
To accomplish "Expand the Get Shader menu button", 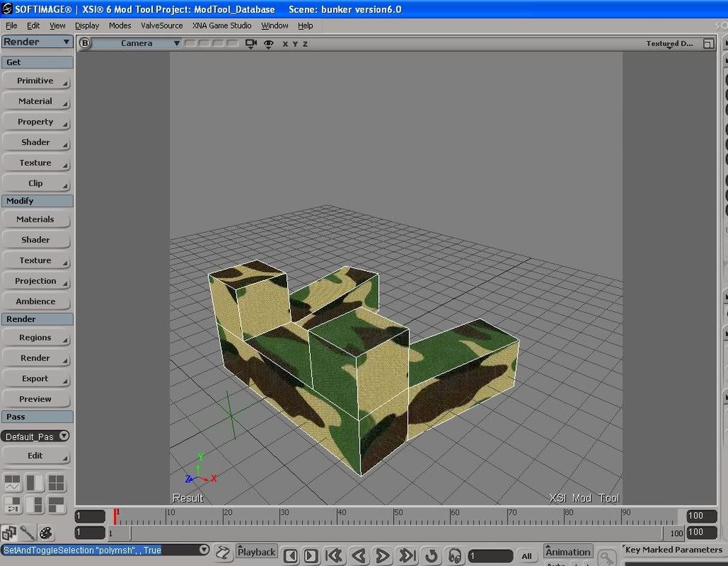I will (36, 142).
